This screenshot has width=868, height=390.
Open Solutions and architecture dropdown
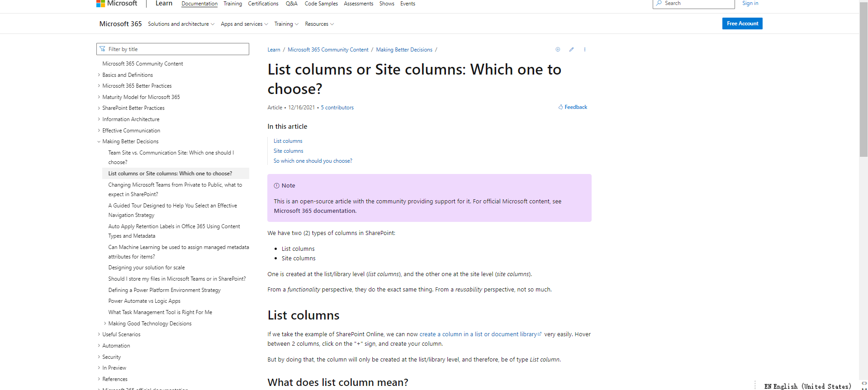(181, 24)
